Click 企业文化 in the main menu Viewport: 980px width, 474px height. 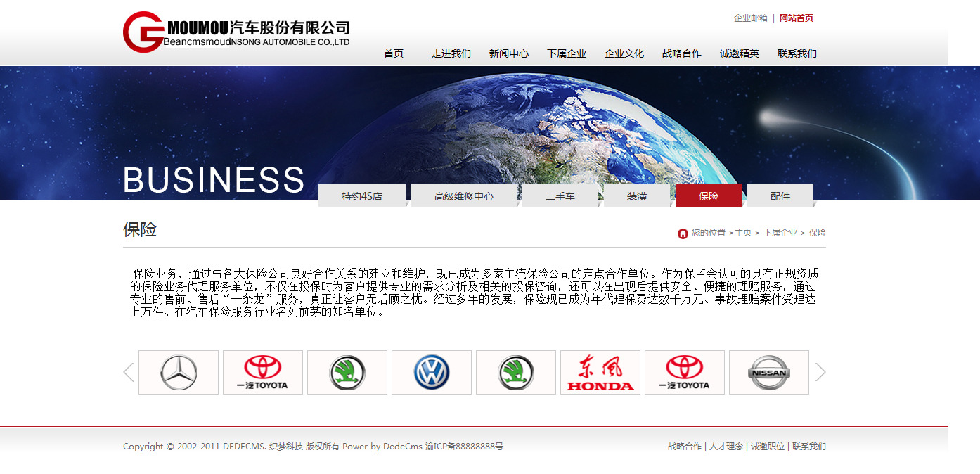click(x=624, y=53)
